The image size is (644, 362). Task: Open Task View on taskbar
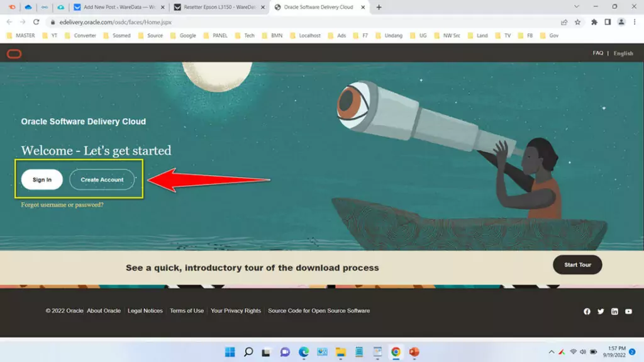266,352
